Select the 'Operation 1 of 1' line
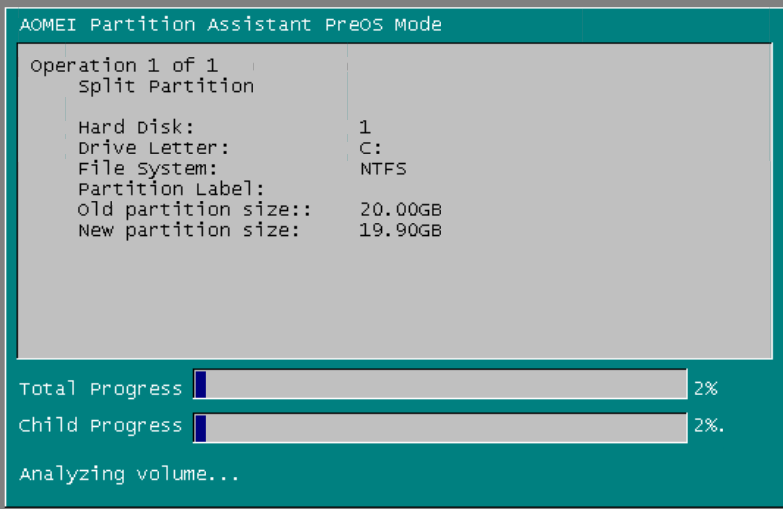The height and width of the screenshot is (509, 783). point(124,65)
